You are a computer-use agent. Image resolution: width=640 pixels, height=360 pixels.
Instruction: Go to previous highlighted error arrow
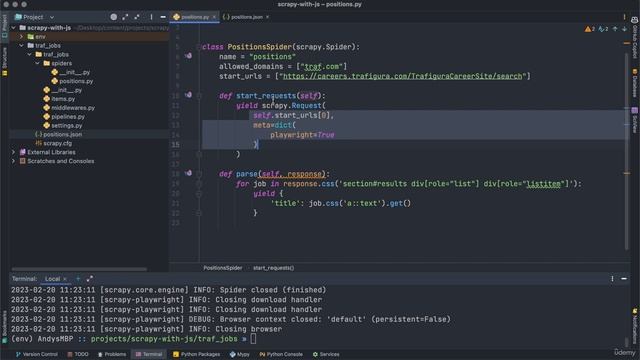[x=615, y=29]
